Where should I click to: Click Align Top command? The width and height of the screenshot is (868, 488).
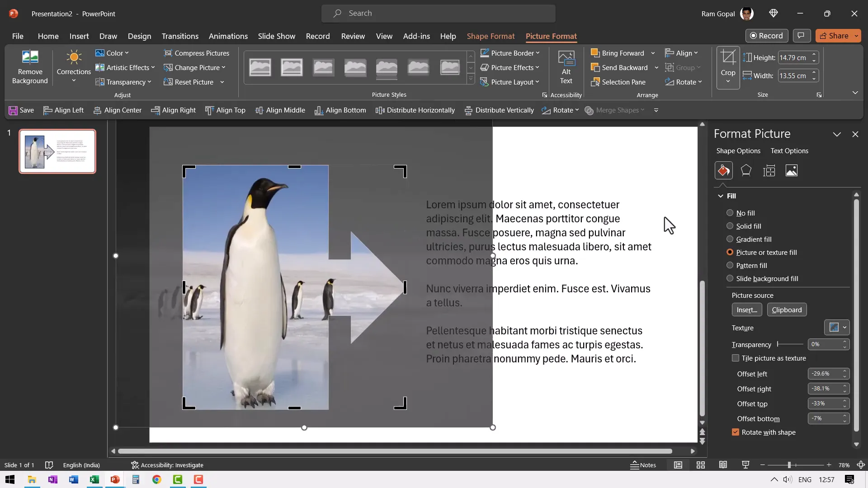coord(225,110)
